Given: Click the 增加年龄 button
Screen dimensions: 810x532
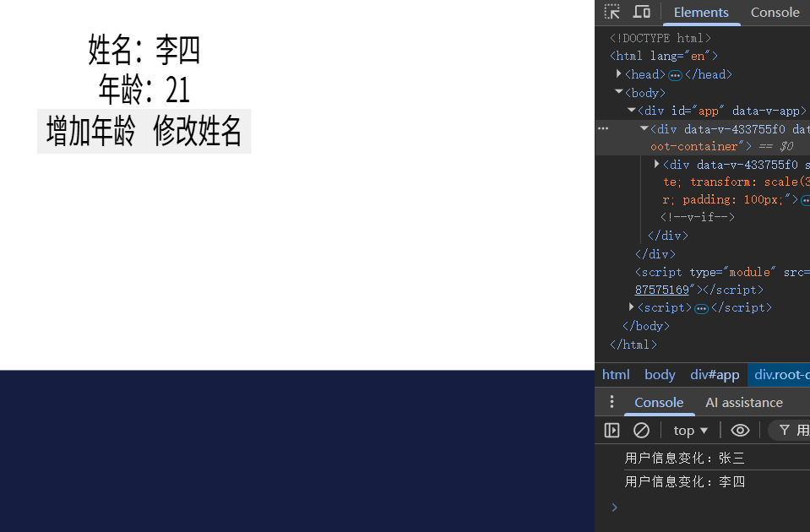Looking at the screenshot, I should click(90, 132).
